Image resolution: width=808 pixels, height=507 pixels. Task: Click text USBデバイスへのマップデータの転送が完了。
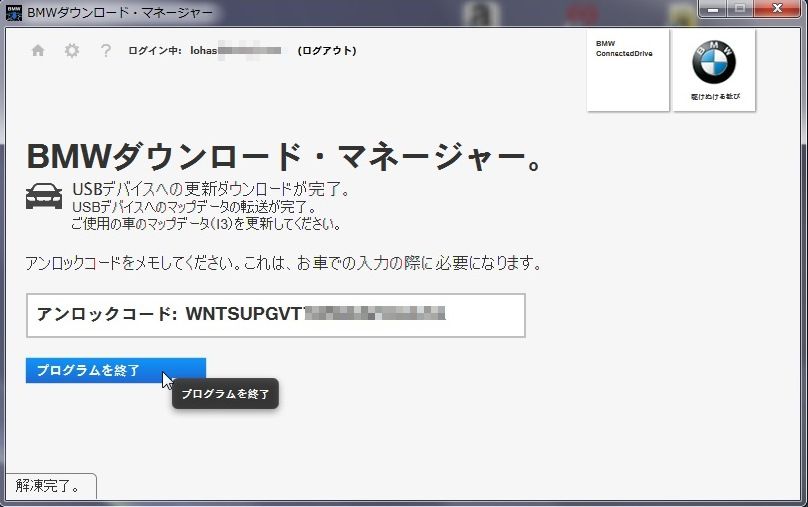pos(194,207)
